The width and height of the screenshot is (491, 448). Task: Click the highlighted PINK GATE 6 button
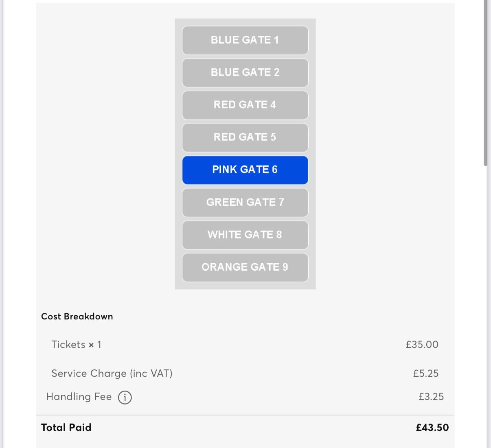coord(245,170)
